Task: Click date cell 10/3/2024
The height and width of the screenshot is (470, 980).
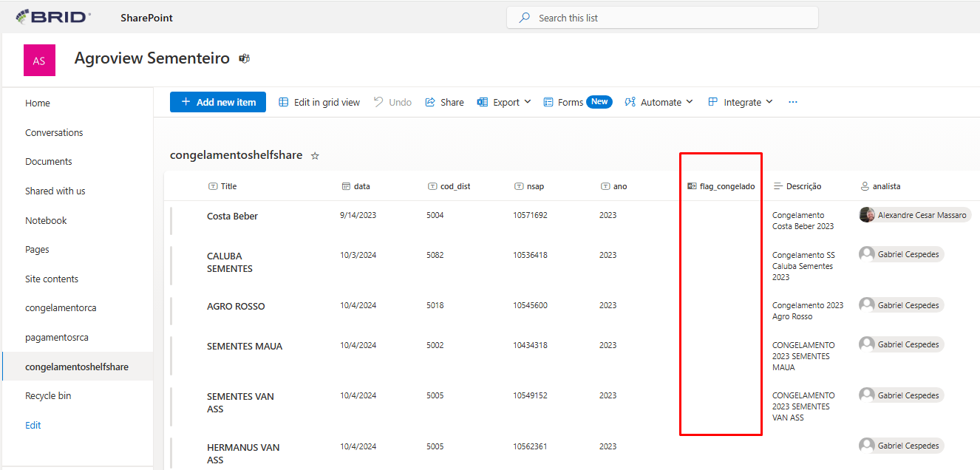Action: click(358, 256)
